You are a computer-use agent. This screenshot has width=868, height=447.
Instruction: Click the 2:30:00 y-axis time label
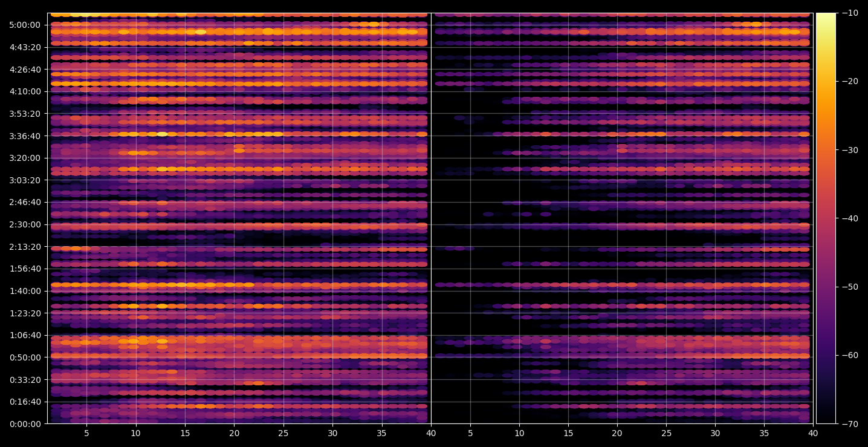click(25, 224)
